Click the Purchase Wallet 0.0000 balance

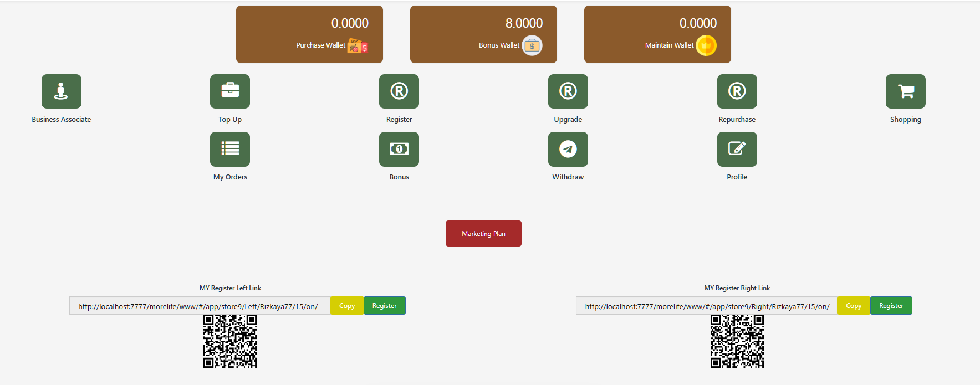[350, 23]
